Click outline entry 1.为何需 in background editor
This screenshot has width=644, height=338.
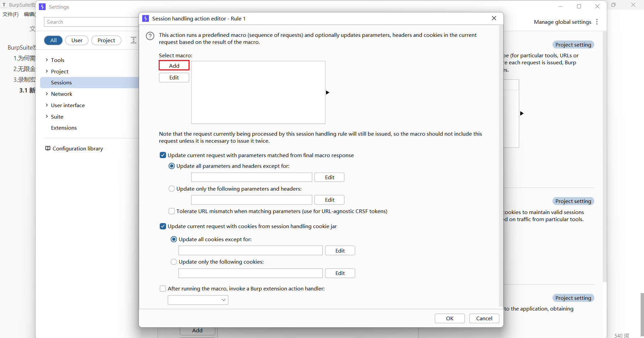[24, 58]
